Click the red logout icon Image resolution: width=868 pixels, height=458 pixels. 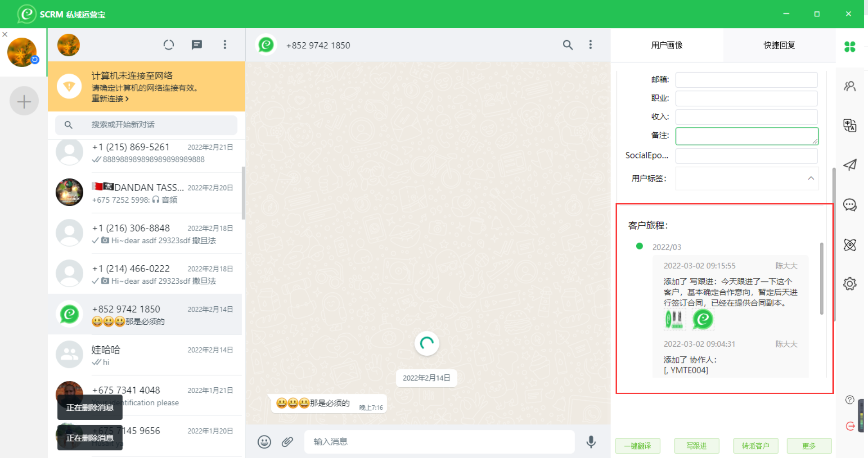click(x=850, y=426)
